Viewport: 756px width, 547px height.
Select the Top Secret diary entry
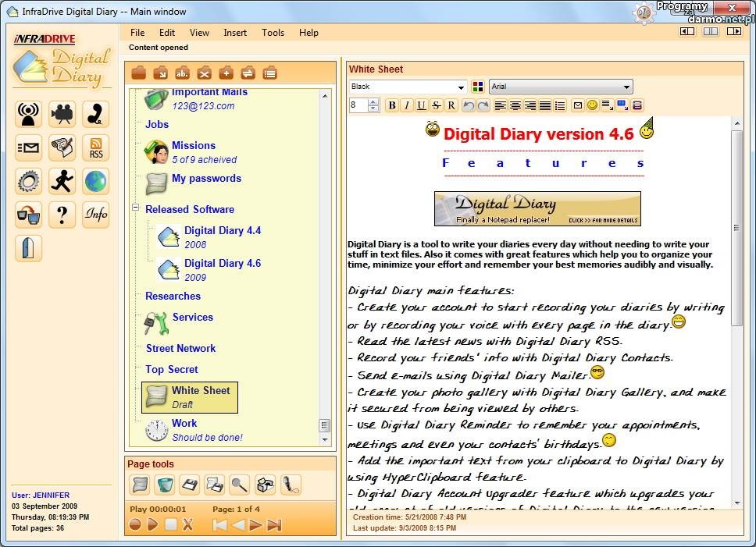[x=172, y=370]
